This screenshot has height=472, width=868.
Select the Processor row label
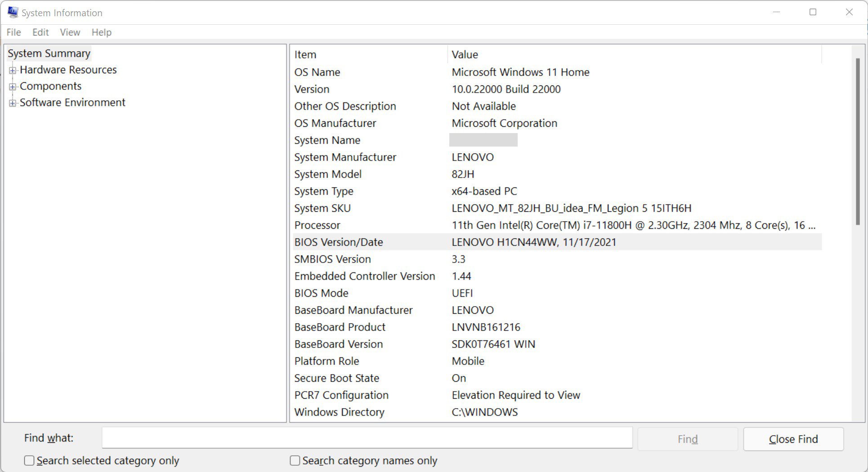tap(317, 225)
